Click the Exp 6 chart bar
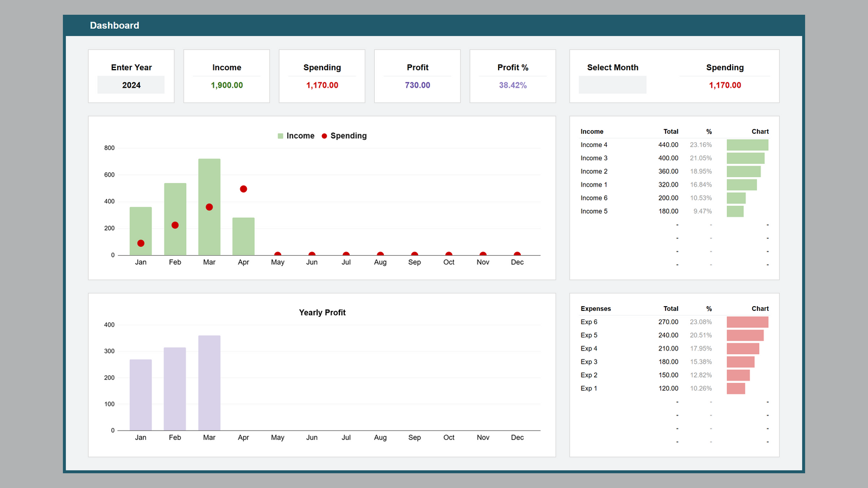 (747, 322)
